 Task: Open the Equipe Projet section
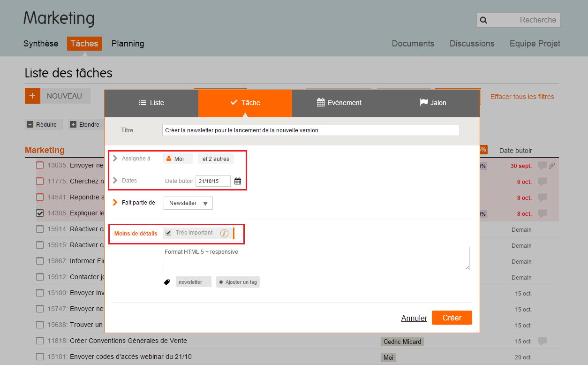535,44
